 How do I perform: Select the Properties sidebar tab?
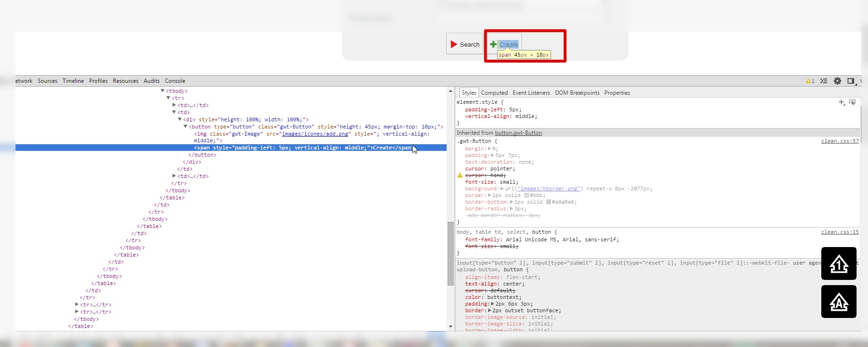coord(617,93)
